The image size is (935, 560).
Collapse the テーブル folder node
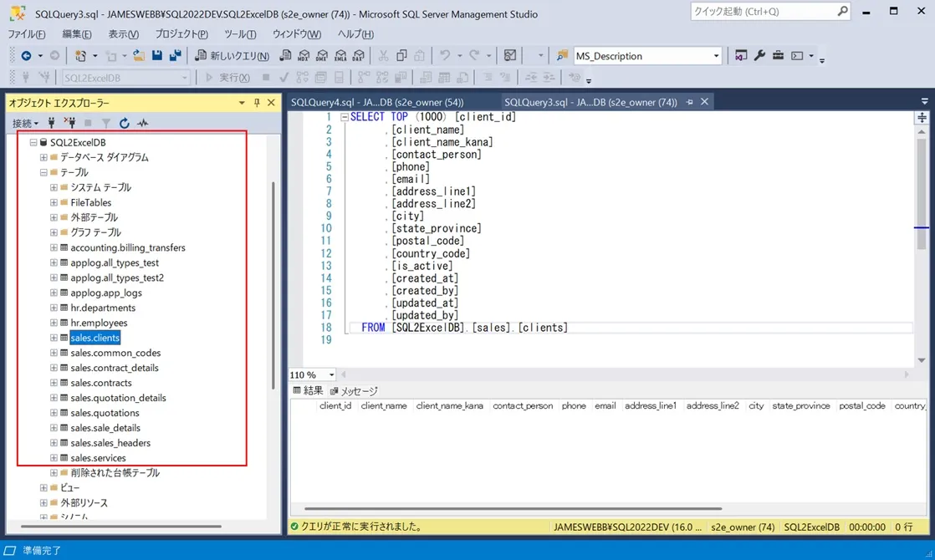tap(43, 172)
